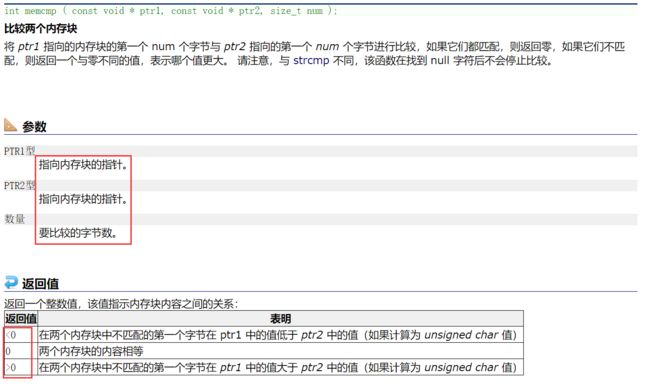
Task: Click the 0 return value cell
Action: click(x=21, y=351)
